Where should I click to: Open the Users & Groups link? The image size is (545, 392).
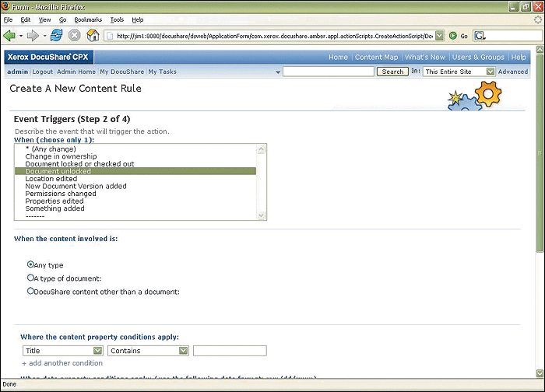[478, 58]
